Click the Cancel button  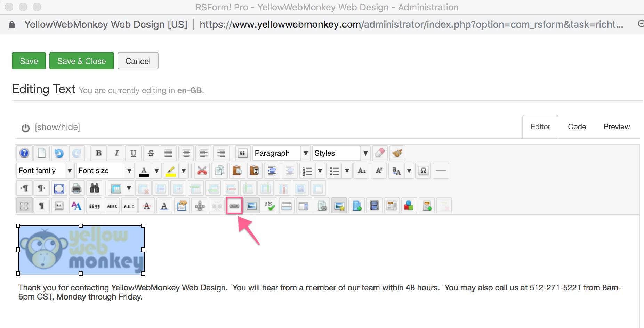pyautogui.click(x=138, y=61)
